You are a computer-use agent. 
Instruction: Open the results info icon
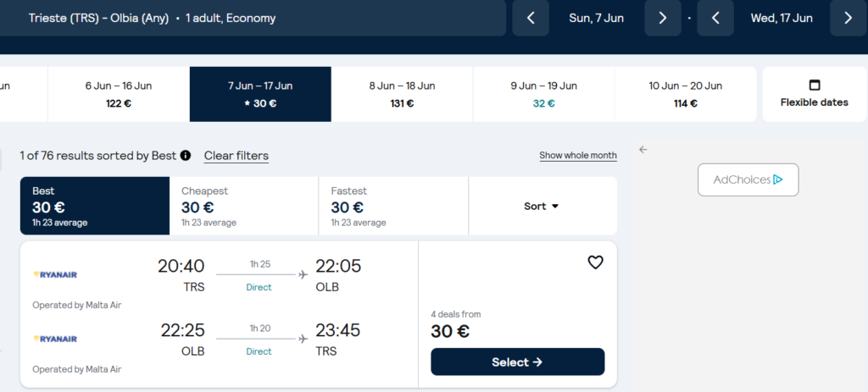tap(186, 156)
